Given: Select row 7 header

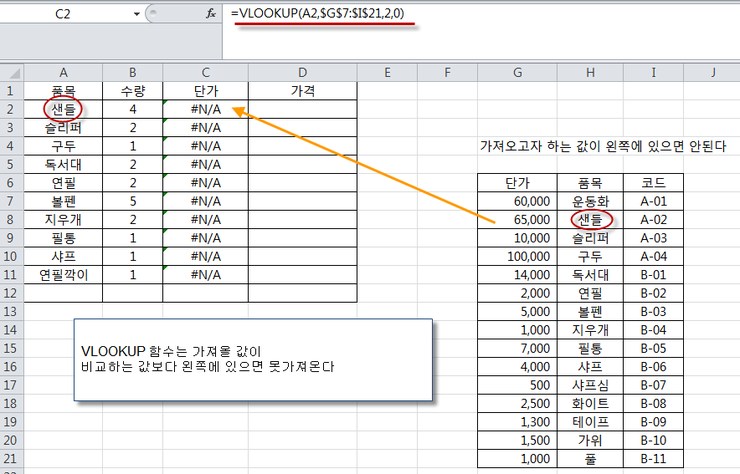Looking at the screenshot, I should 12,201.
